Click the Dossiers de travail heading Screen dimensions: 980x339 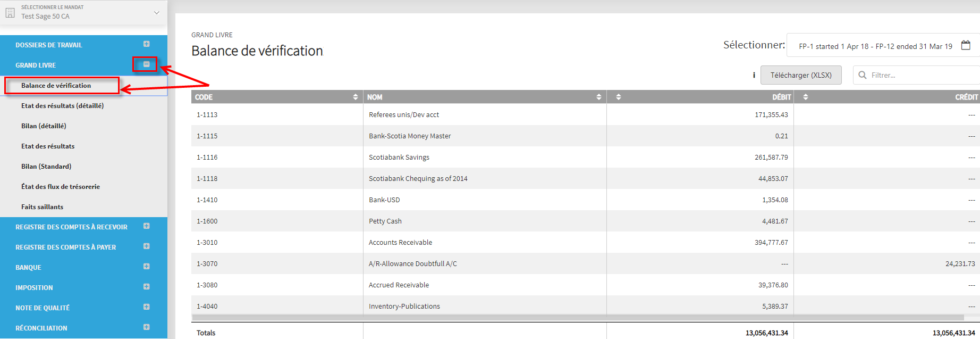pos(49,45)
